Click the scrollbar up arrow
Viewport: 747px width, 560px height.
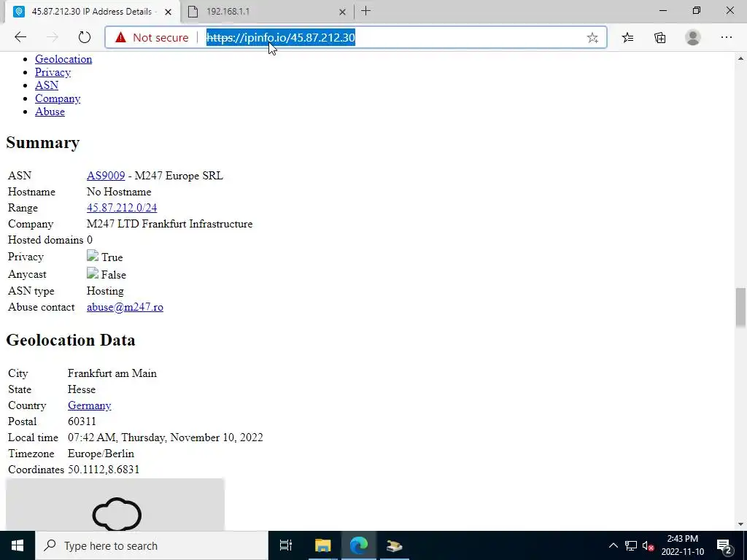(x=740, y=58)
